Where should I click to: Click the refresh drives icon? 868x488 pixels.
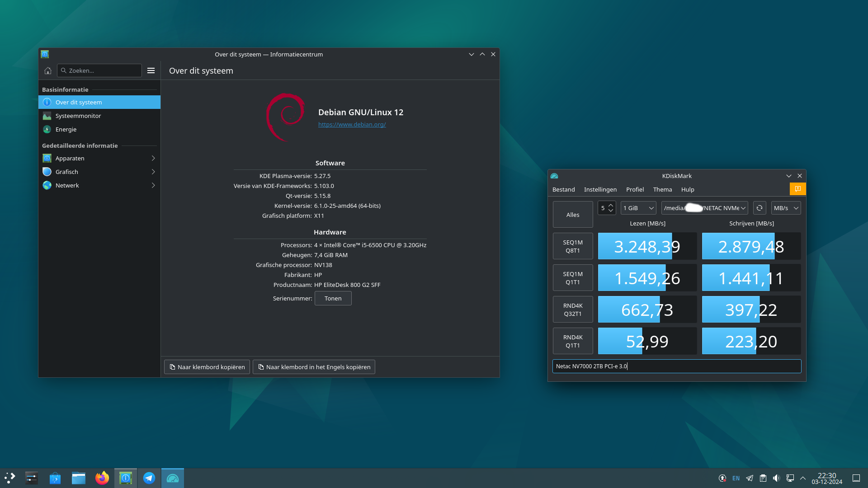pos(759,208)
